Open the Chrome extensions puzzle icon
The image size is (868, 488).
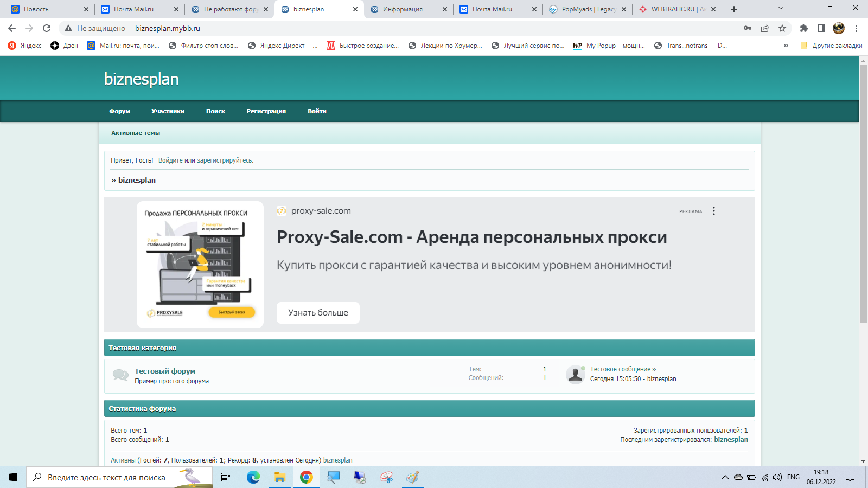tap(804, 28)
